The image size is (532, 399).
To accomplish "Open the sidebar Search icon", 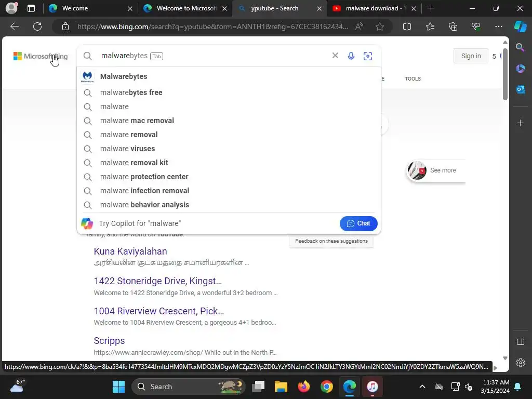I will coord(520,47).
